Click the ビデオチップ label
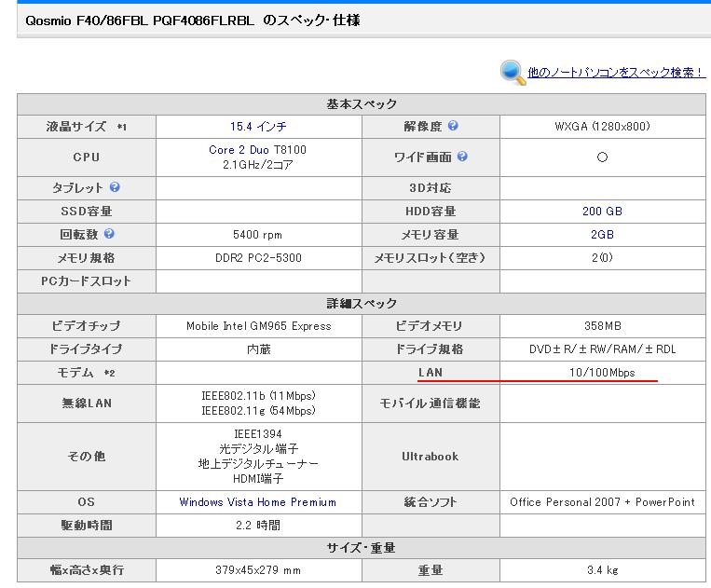The width and height of the screenshot is (711, 588). [x=86, y=326]
